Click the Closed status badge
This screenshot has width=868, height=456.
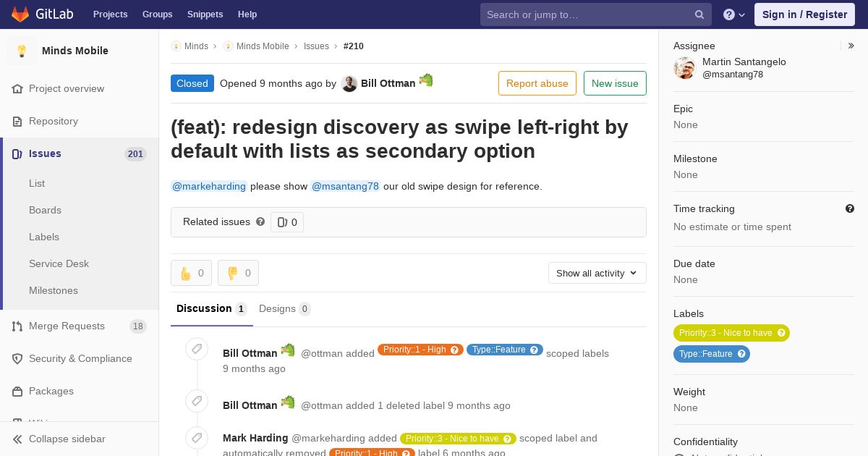click(x=192, y=83)
